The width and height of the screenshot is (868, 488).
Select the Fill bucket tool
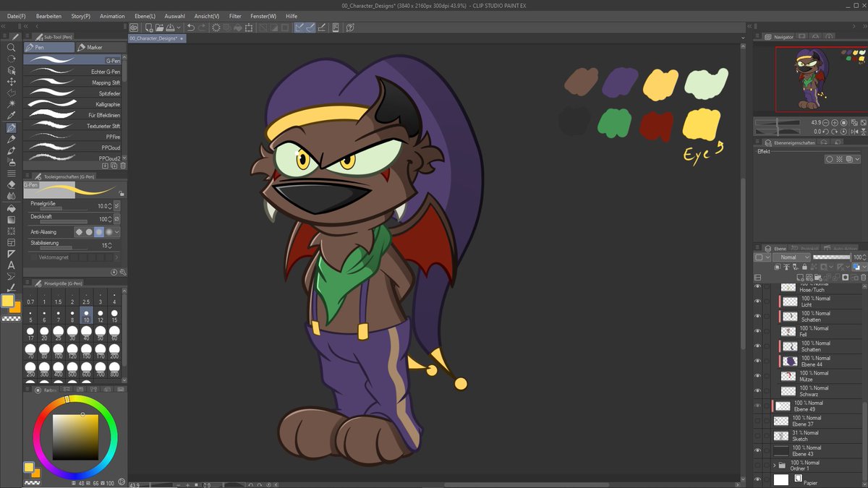point(11,208)
